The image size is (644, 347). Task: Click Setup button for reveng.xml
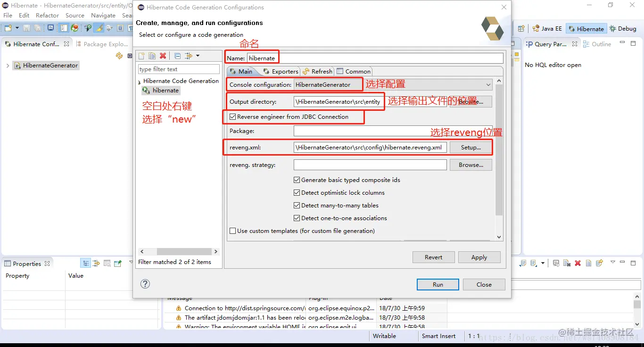click(471, 147)
